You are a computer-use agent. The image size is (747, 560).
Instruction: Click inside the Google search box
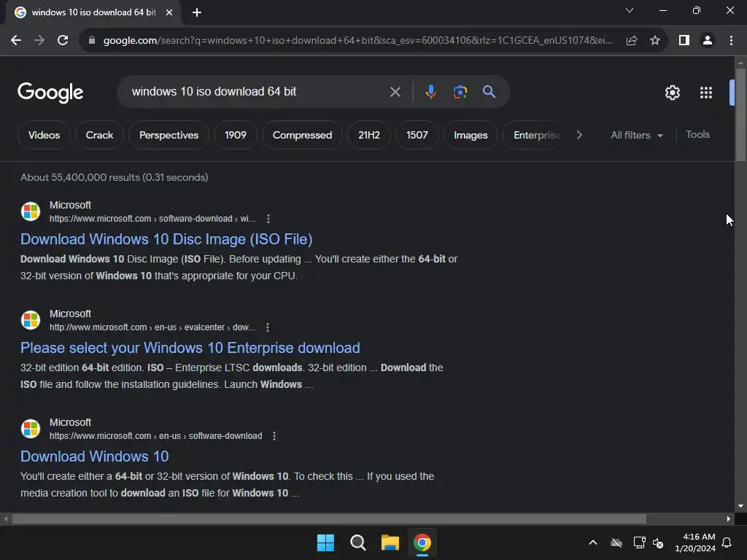pyautogui.click(x=258, y=91)
